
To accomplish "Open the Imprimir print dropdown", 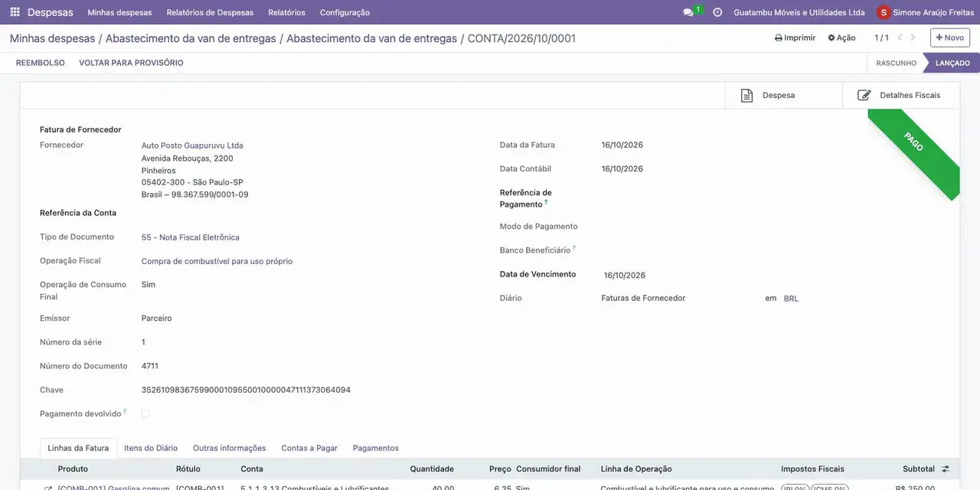I will [795, 38].
